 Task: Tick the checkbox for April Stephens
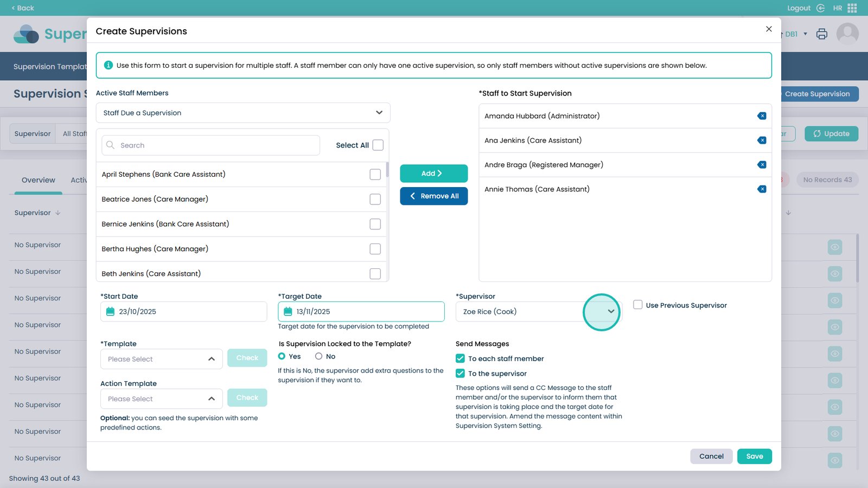coord(375,175)
